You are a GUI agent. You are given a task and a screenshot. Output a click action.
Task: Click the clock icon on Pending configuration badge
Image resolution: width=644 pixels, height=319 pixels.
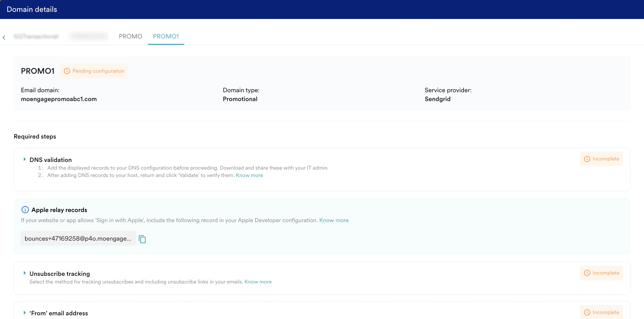coord(67,71)
